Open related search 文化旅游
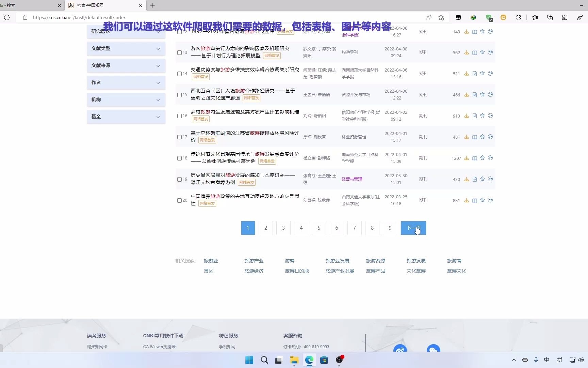The image size is (588, 368). click(416, 271)
